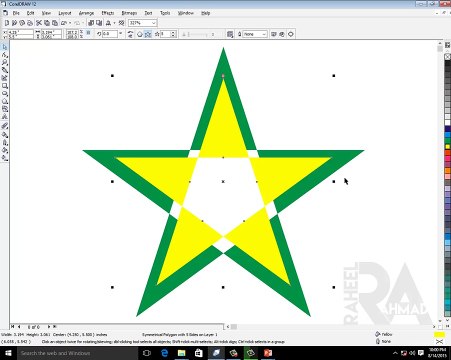Select the Pick tool in the toolbox
Viewport: 451px width, 360px height.
[5, 47]
